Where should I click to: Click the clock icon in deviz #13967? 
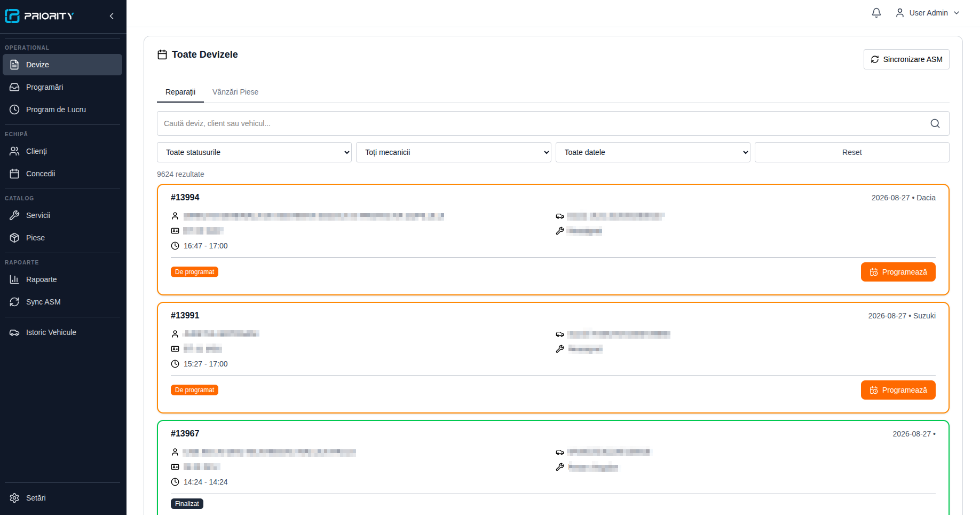point(175,482)
